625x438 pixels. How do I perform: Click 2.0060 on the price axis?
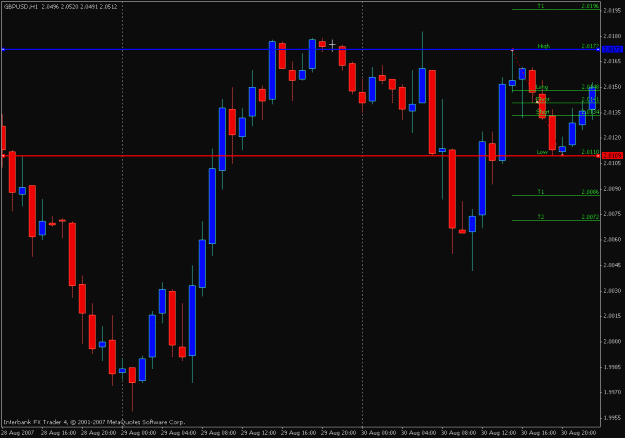(612, 240)
